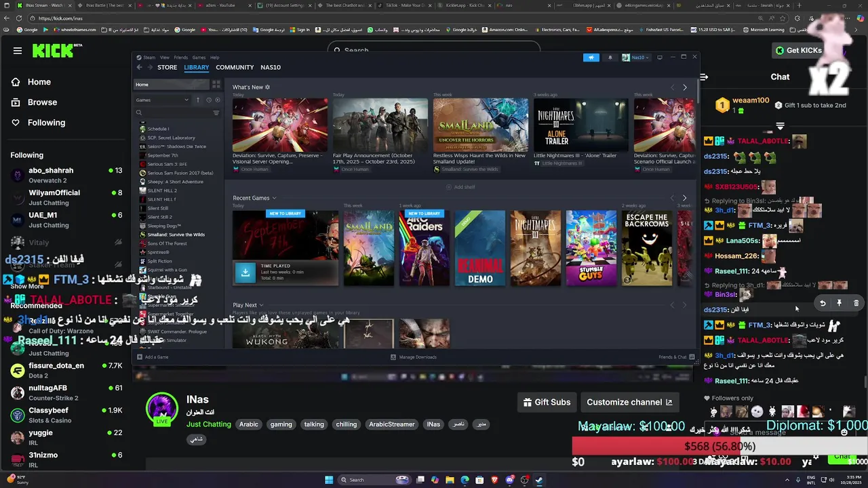Open Steam notifications bell
The height and width of the screenshot is (488, 868).
pos(610,58)
